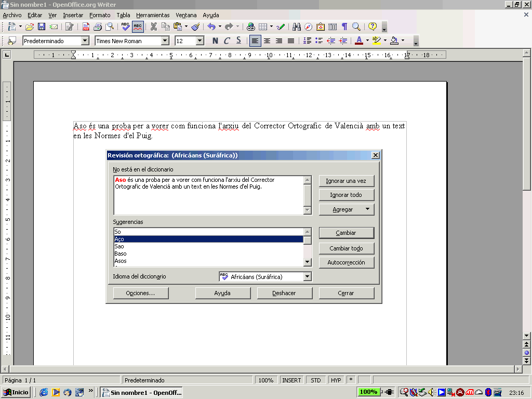
Task: Expand the paragraph style Predeterminado dropdown
Action: (85, 41)
